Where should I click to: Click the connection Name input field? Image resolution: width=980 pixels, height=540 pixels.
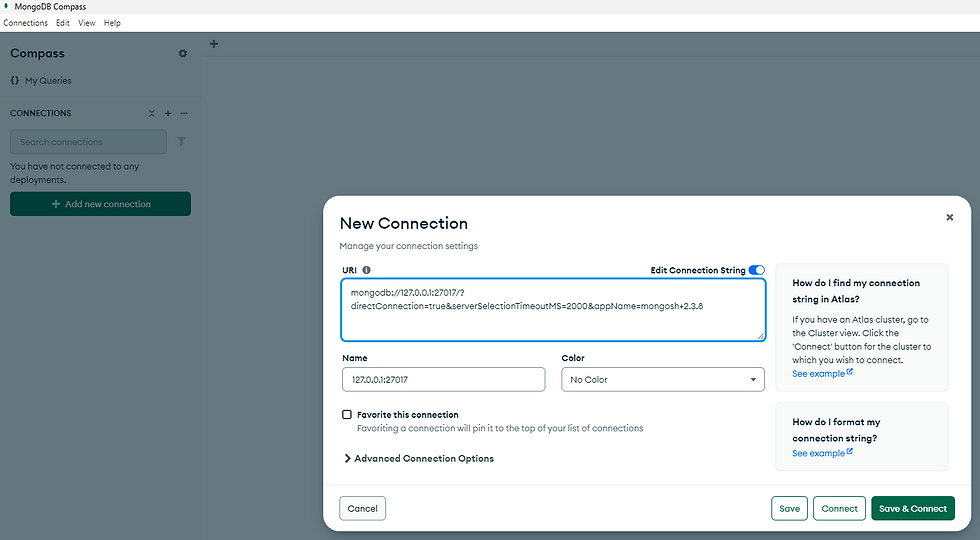(443, 380)
